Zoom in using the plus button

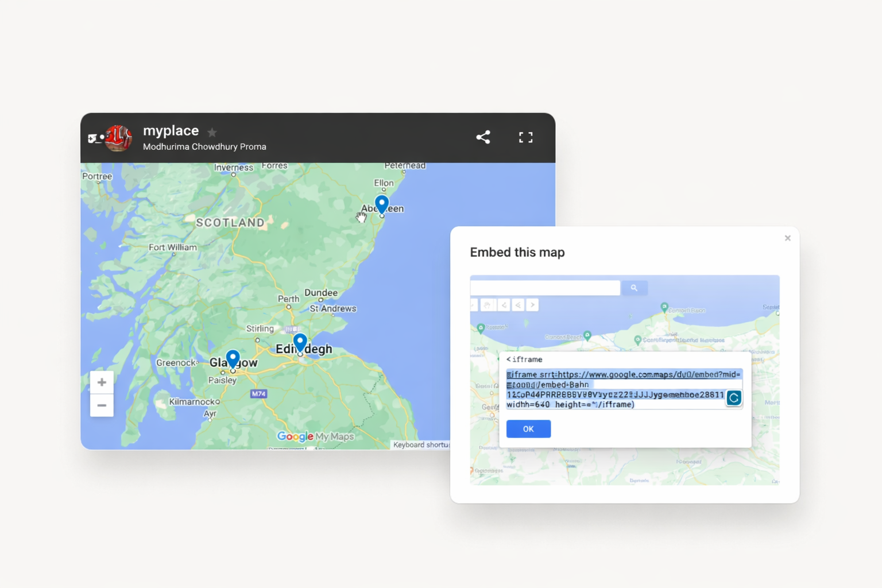click(x=102, y=382)
